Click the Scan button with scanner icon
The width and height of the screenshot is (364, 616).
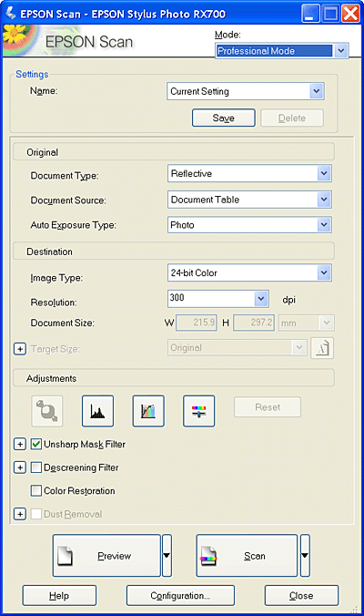pos(247,556)
